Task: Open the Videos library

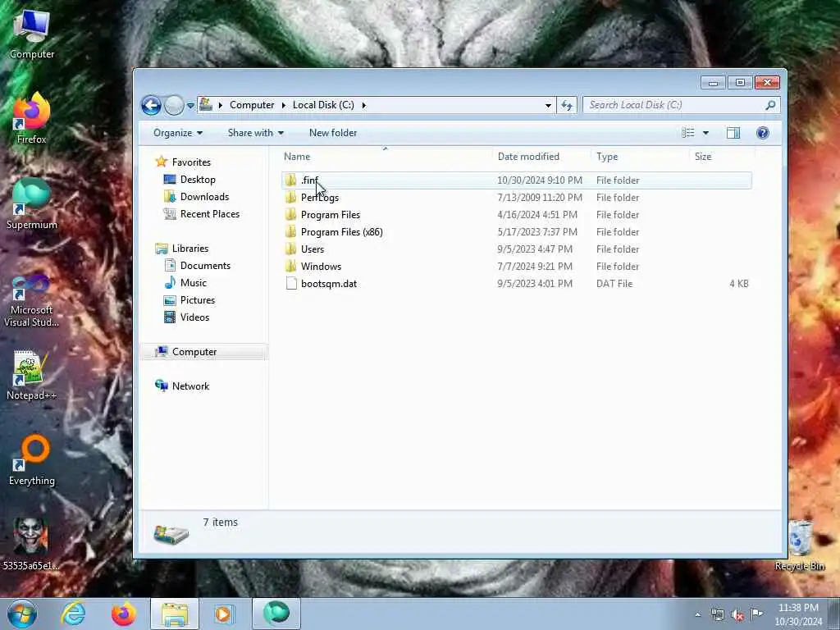Action: click(194, 317)
